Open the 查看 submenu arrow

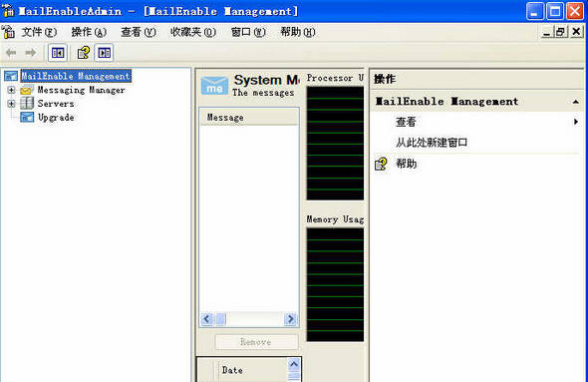(x=576, y=122)
